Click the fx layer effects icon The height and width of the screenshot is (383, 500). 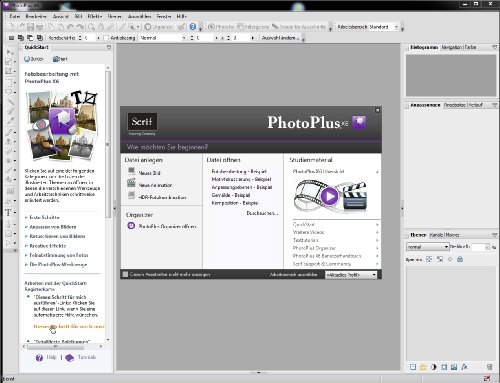coord(464,367)
